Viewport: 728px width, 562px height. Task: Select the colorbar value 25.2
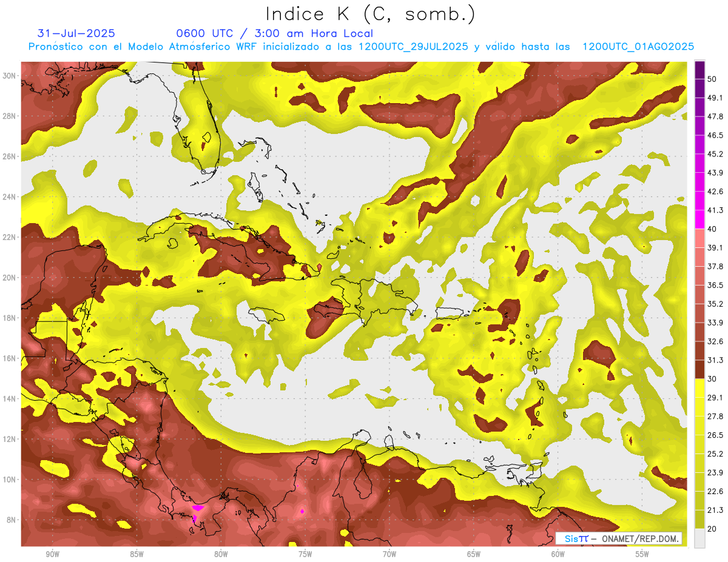tap(715, 454)
